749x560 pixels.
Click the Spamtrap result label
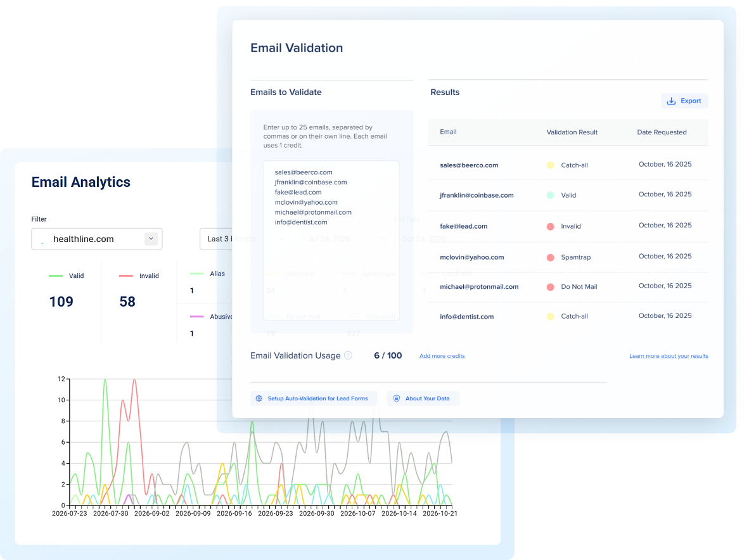(x=575, y=257)
